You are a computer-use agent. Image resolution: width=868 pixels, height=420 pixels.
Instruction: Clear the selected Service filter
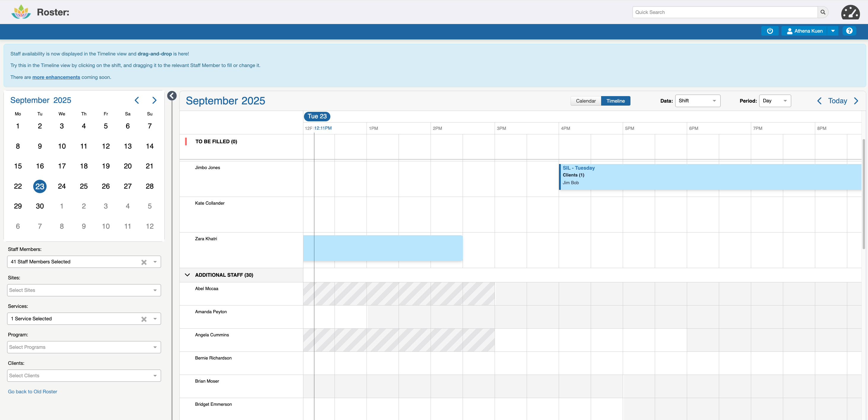(x=144, y=319)
